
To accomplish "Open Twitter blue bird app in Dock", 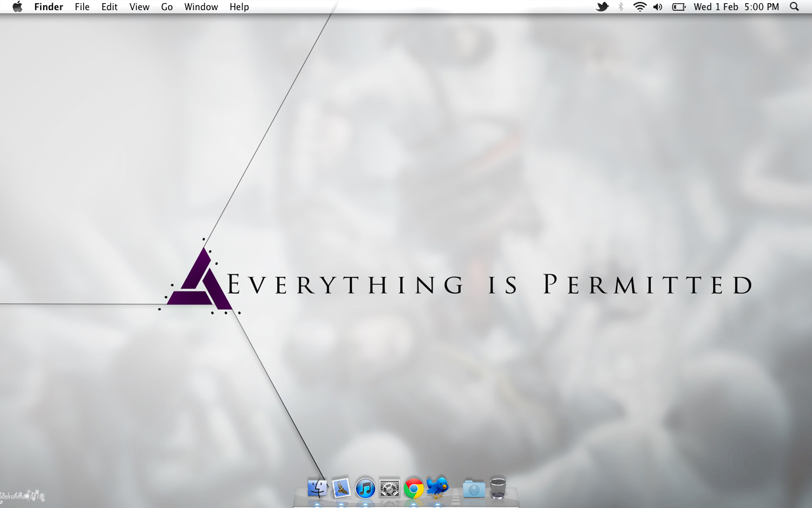I will 438,488.
